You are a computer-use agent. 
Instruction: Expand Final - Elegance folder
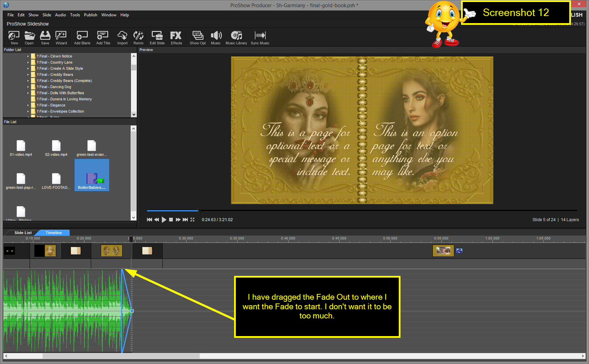pos(28,105)
